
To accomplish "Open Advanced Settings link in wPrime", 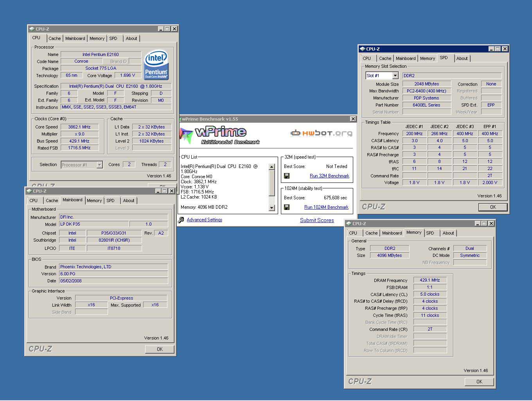I will coord(205,220).
